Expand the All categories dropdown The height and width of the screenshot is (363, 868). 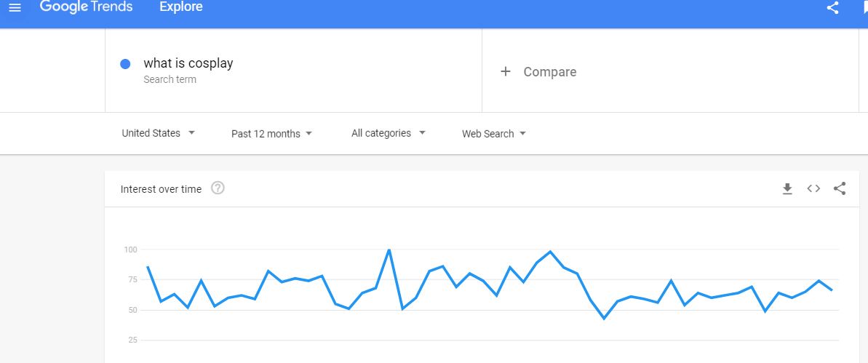[x=388, y=133]
